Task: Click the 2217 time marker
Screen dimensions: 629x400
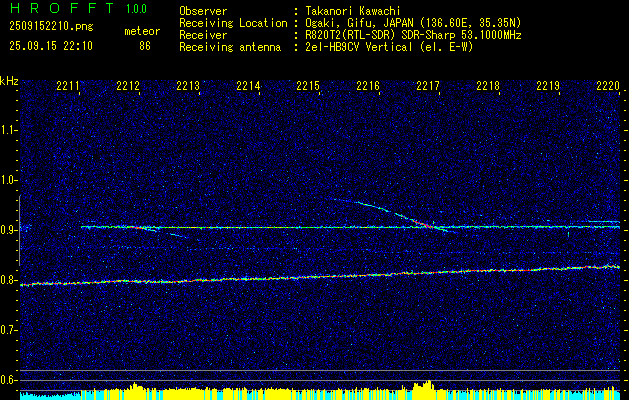Action: [x=428, y=86]
